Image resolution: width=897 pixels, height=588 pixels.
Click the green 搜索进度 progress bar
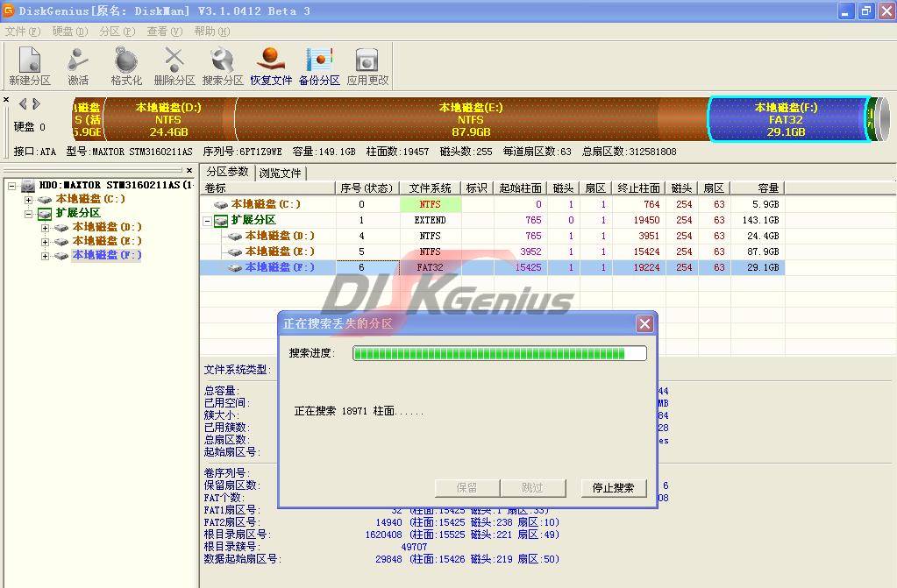[500, 353]
